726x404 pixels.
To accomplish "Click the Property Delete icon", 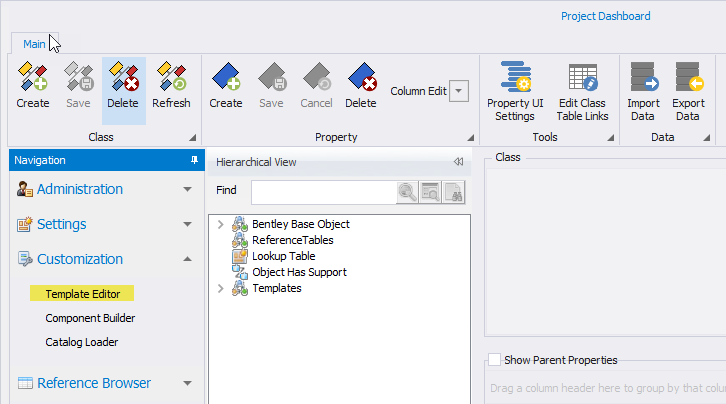I will pyautogui.click(x=362, y=76).
